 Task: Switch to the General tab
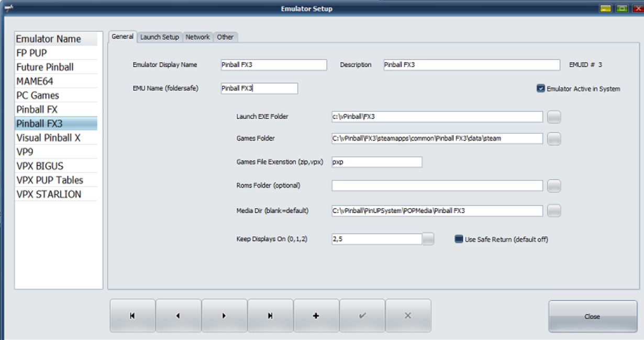(x=123, y=37)
